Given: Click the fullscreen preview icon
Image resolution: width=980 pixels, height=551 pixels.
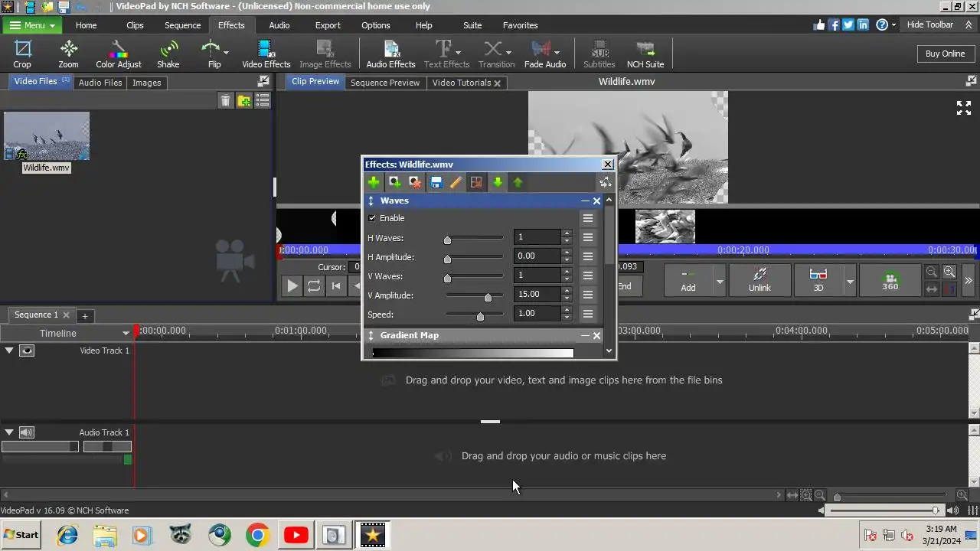Looking at the screenshot, I should pyautogui.click(x=964, y=108).
